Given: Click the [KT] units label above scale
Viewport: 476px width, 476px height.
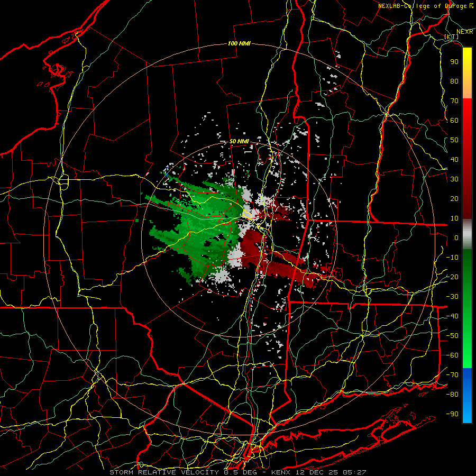Looking at the screenshot, I should click(x=452, y=36).
